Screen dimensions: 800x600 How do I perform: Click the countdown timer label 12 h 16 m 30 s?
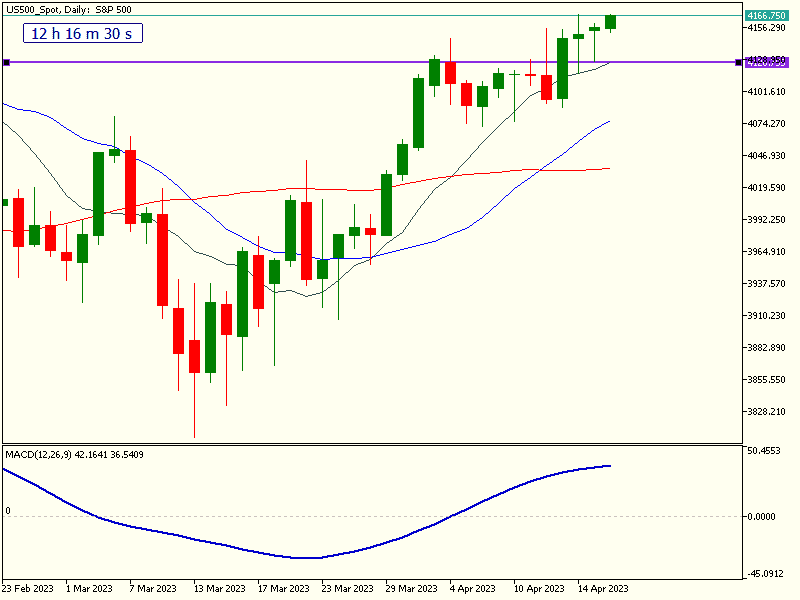(83, 33)
